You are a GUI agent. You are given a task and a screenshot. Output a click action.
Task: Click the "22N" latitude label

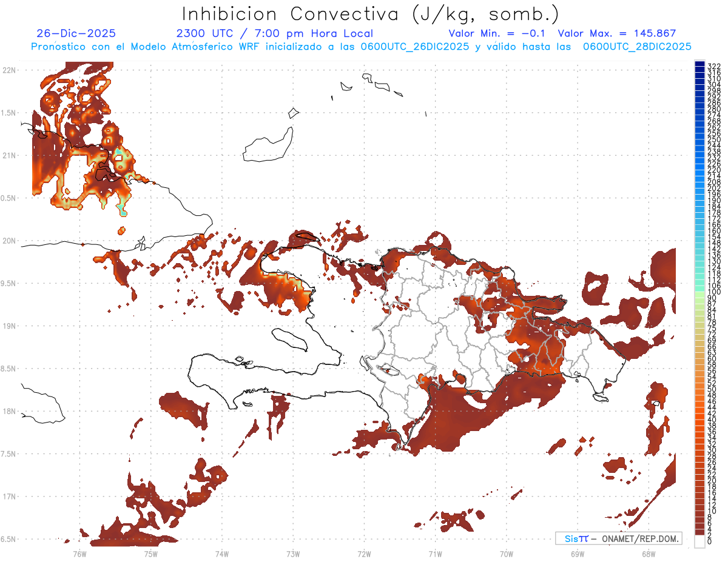(x=9, y=70)
